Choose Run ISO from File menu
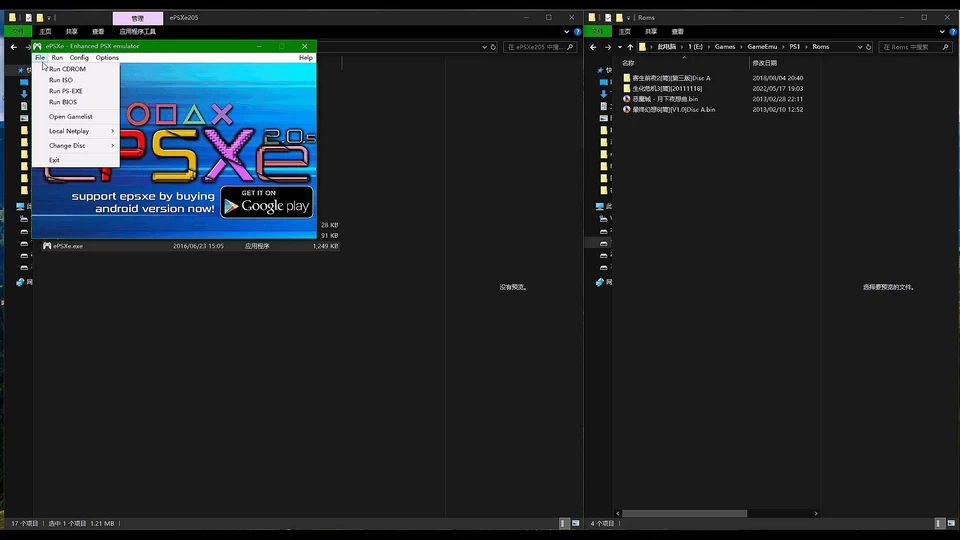This screenshot has height=540, width=960. pos(61,80)
